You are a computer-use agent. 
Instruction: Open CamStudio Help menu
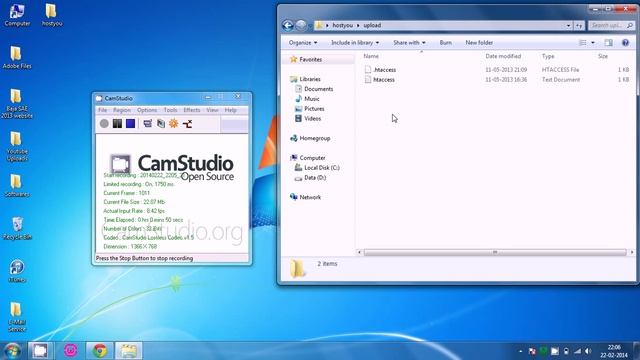pos(230,110)
